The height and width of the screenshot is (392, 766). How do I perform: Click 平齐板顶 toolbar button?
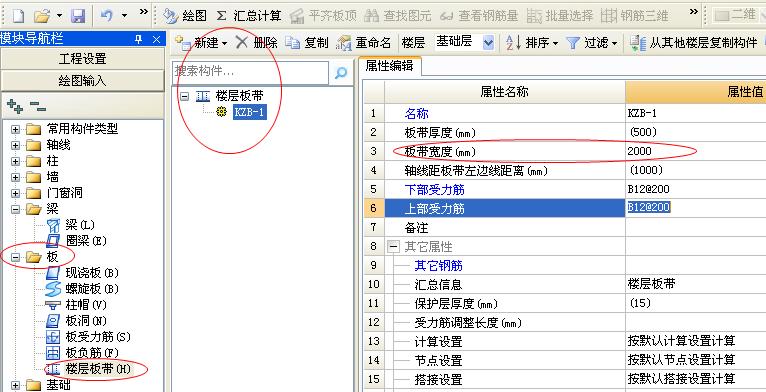click(324, 16)
